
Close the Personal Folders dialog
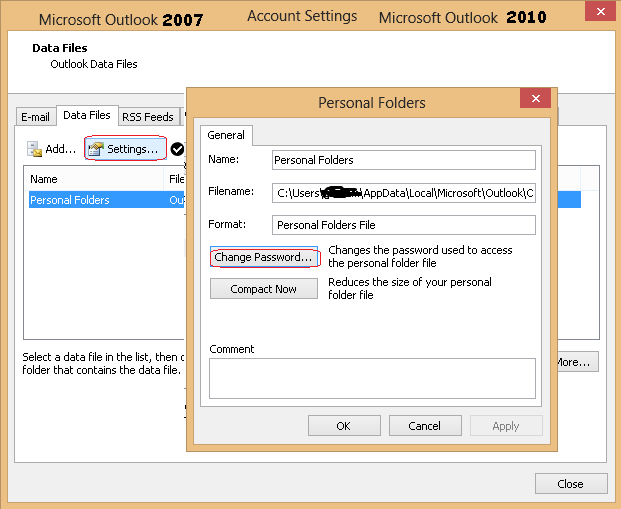(x=535, y=98)
